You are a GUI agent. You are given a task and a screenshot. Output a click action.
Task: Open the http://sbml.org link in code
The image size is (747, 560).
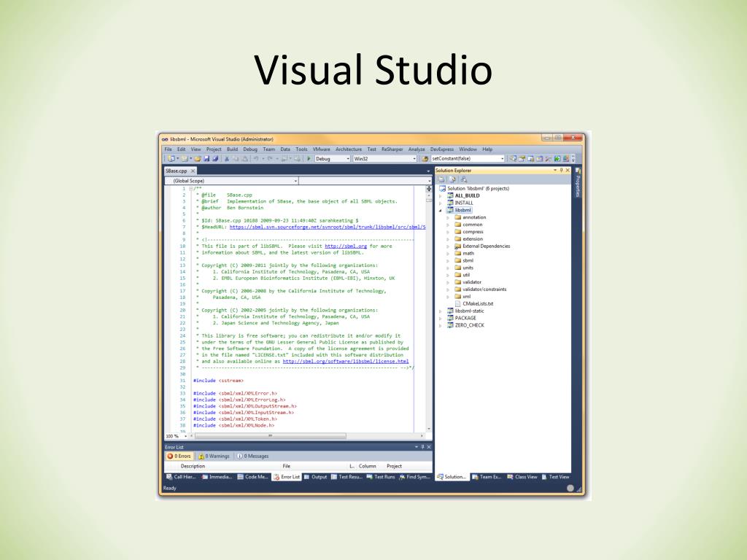(x=346, y=246)
